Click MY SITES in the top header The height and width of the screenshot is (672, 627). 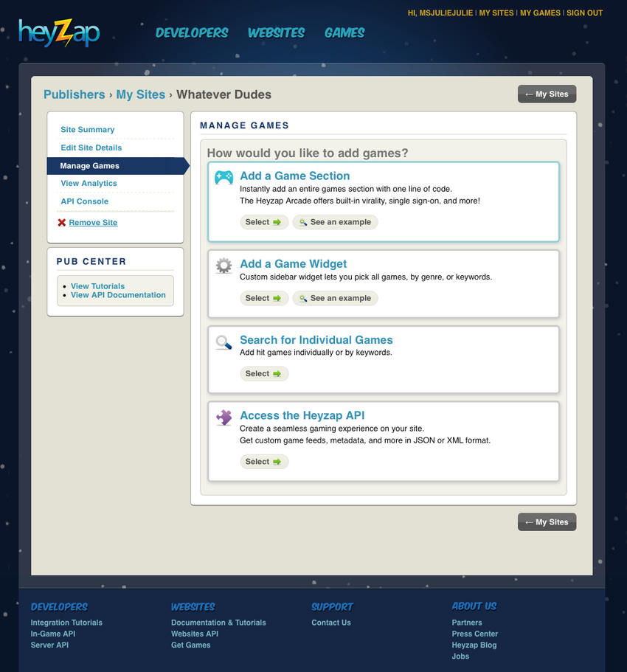click(496, 13)
